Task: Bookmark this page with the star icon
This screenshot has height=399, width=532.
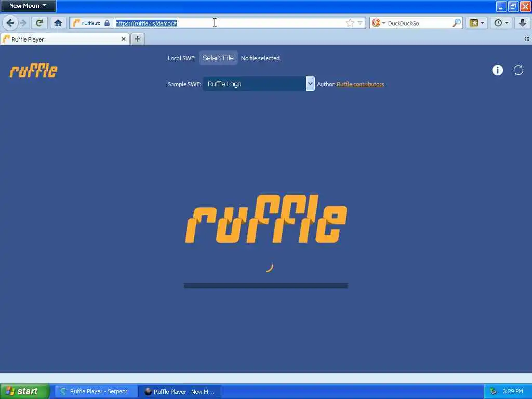Action: pos(350,23)
